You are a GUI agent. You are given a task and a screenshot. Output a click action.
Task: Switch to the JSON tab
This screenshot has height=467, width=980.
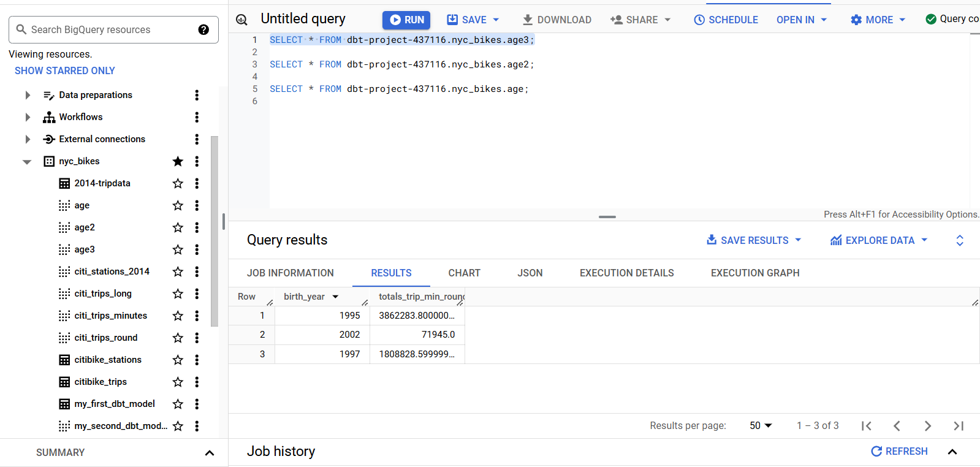[530, 273]
